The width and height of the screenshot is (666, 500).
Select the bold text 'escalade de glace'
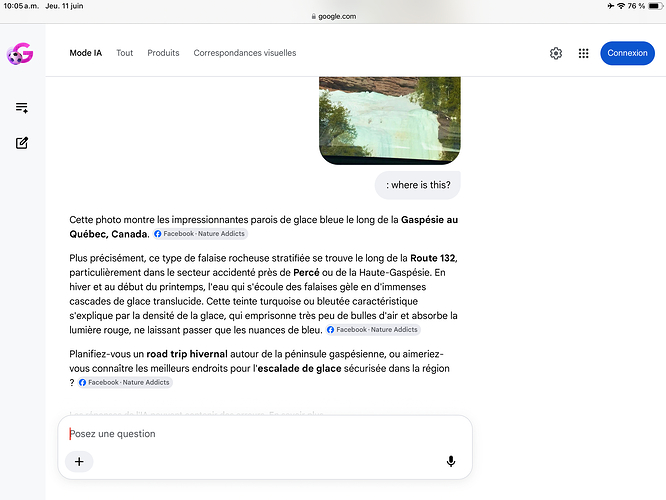click(x=299, y=369)
